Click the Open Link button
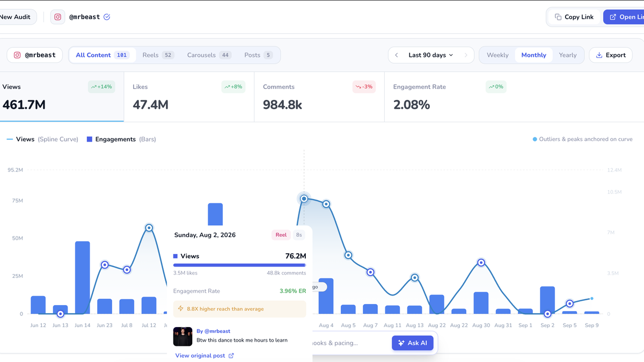This screenshot has width=644, height=362. click(625, 17)
